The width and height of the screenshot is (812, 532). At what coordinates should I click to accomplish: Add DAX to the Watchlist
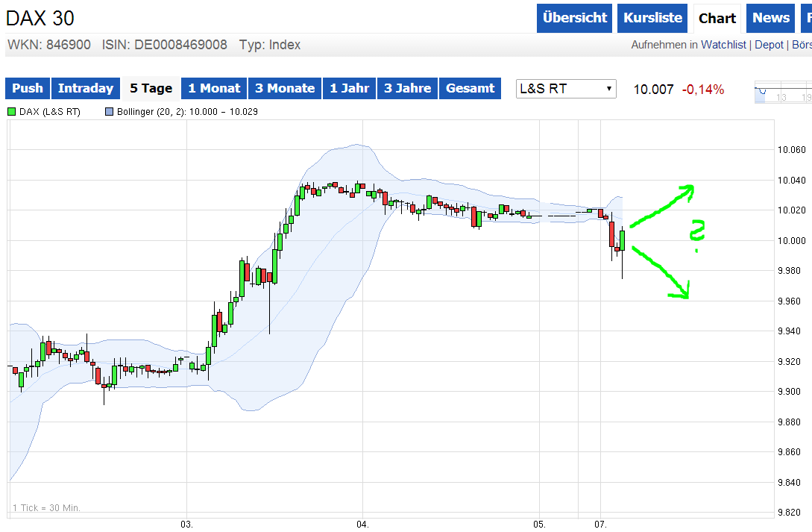tap(723, 45)
